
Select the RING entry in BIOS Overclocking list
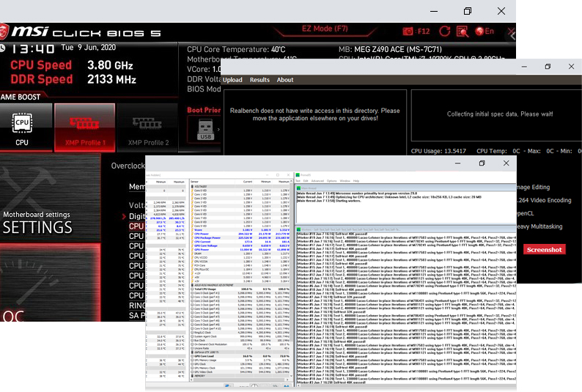(x=137, y=306)
